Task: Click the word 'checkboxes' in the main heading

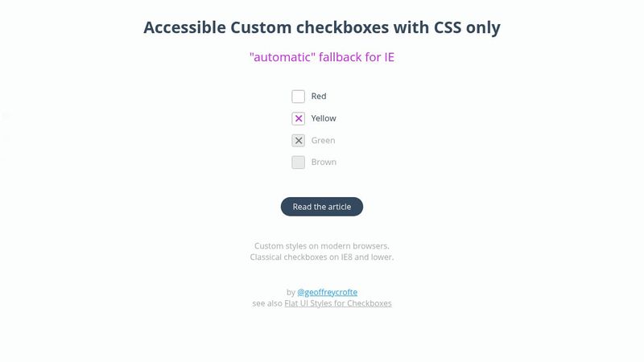Action: pos(341,27)
